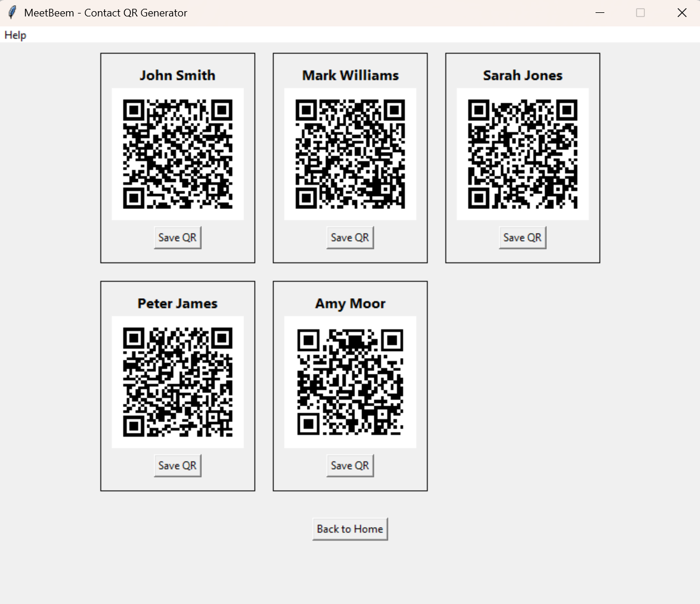Viewport: 700px width, 604px height.
Task: Select the Sarah Jones name label
Action: 522,76
